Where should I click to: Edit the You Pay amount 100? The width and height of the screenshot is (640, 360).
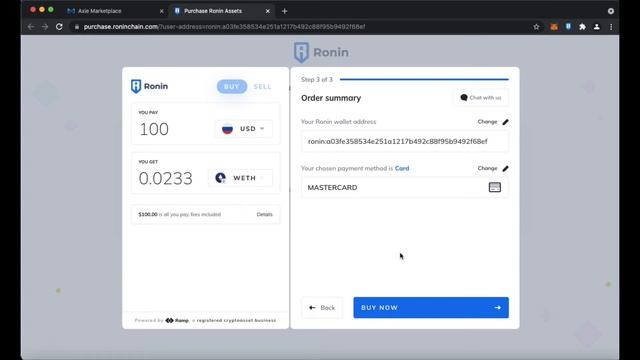[x=154, y=129]
